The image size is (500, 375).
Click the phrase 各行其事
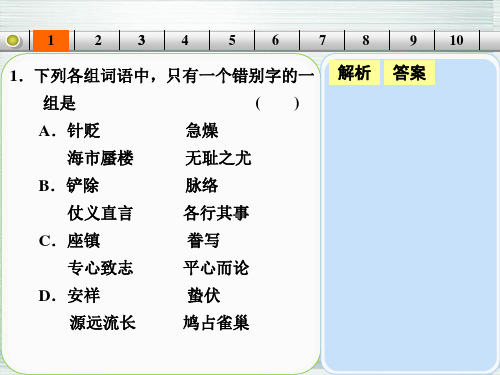(216, 213)
